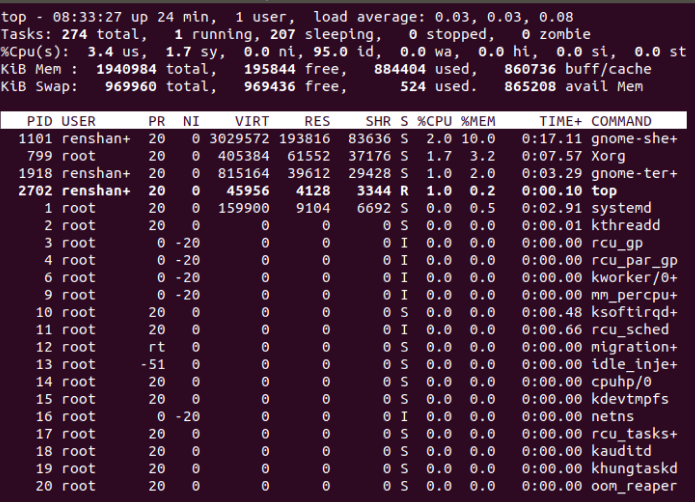Click the 969960 total swap value
The height and width of the screenshot is (502, 695).
click(x=131, y=86)
